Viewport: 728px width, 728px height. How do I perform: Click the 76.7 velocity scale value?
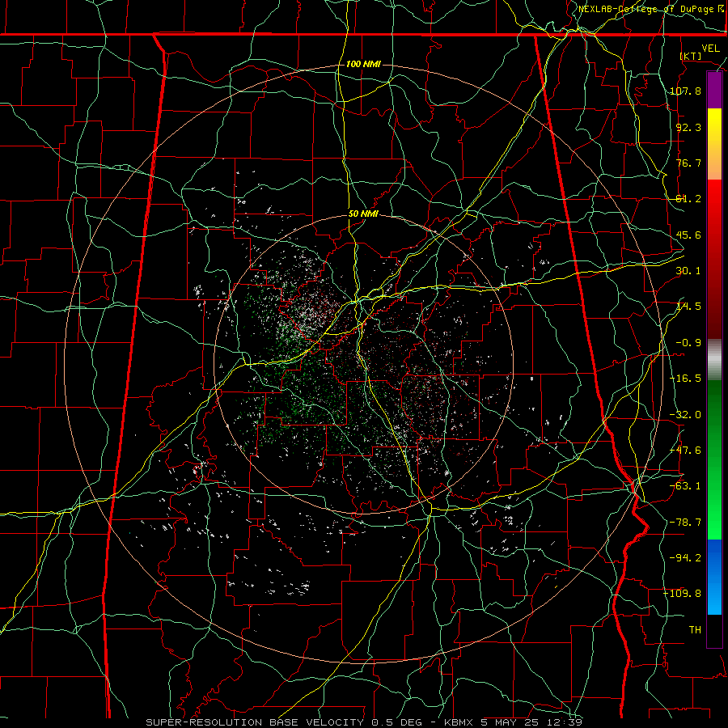pyautogui.click(x=688, y=163)
